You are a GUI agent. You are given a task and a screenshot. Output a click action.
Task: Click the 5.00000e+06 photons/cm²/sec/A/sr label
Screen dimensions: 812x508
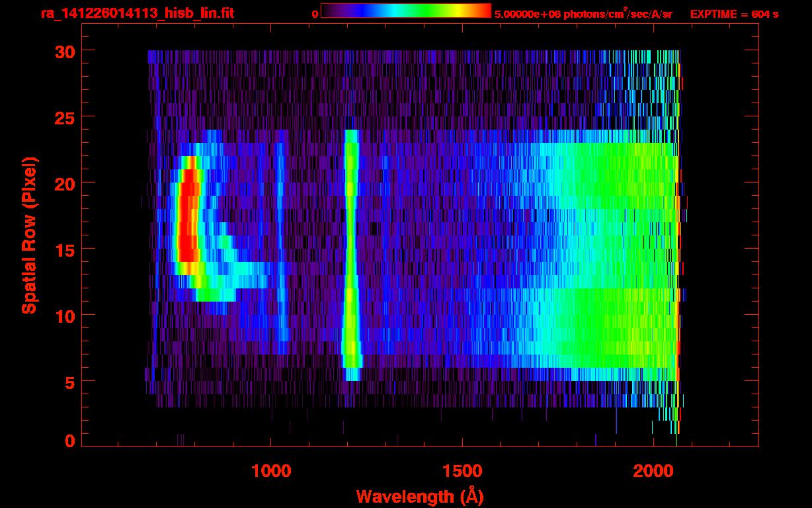tap(583, 13)
